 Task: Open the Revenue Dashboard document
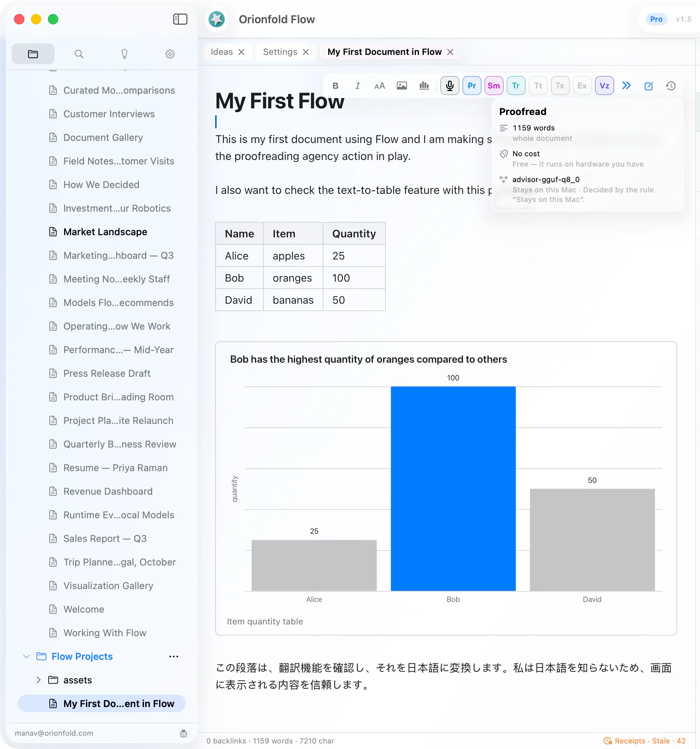tap(102, 491)
